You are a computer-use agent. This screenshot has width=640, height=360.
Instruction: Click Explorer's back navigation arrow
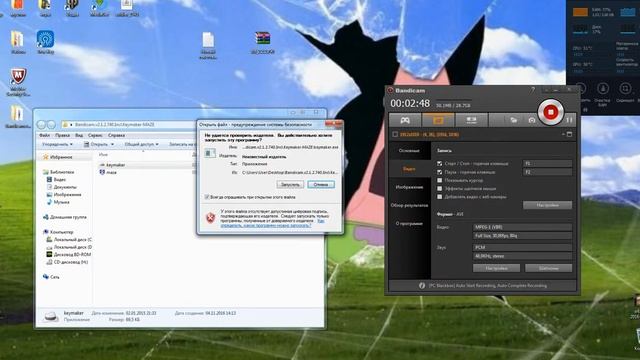(42, 124)
